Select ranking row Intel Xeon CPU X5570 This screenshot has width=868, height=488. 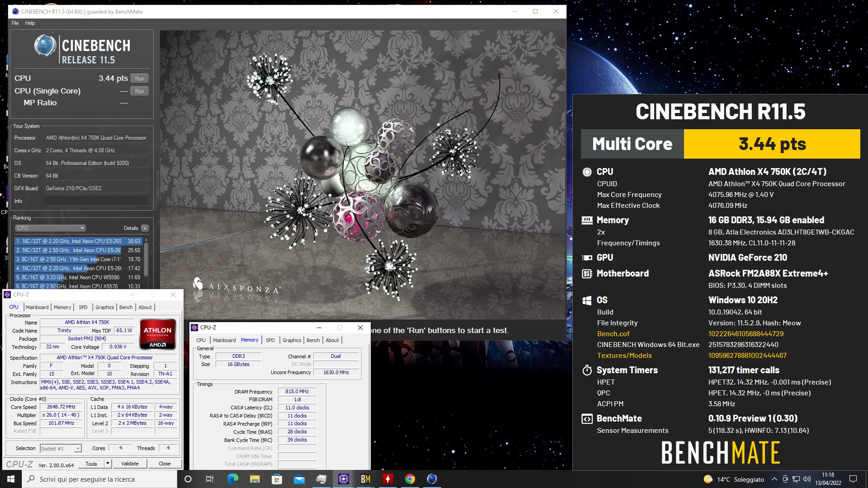click(x=78, y=286)
